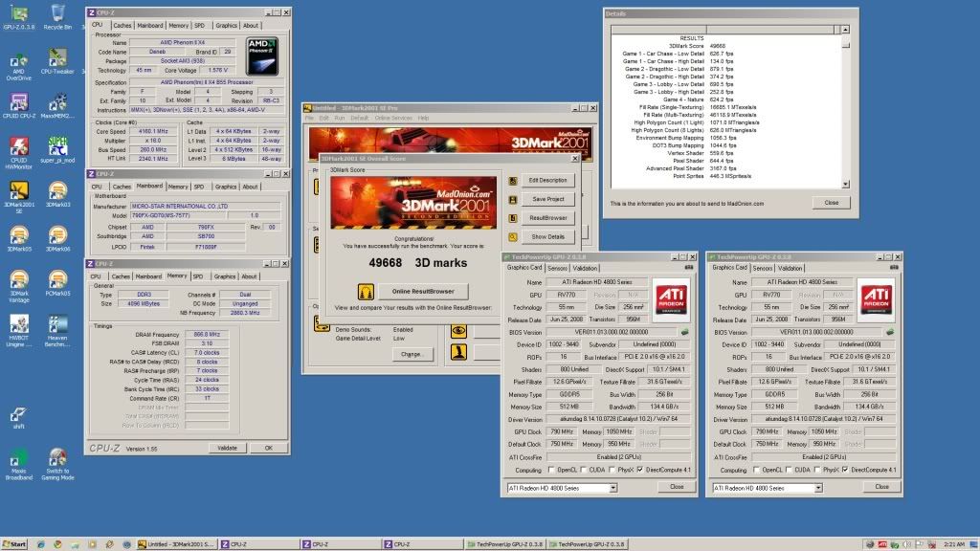Open the CPUID CPU-Z desktop shortcut
980x551 pixels.
19,105
